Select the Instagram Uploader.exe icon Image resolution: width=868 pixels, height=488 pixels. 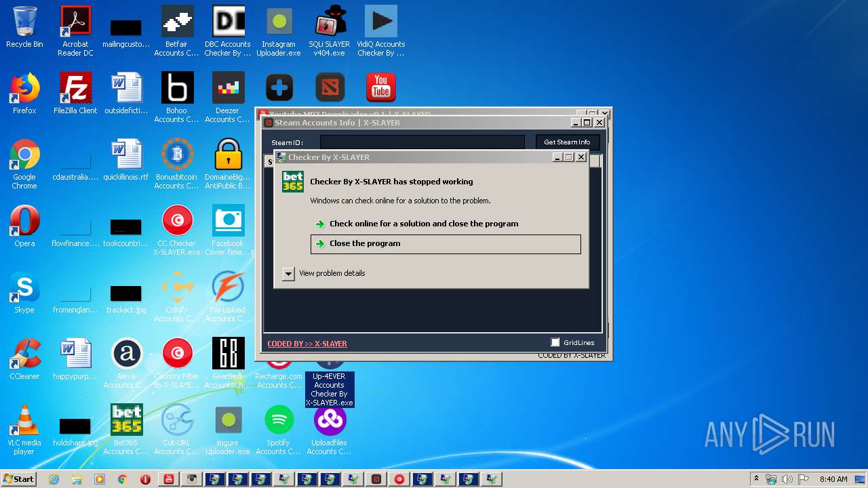click(279, 31)
